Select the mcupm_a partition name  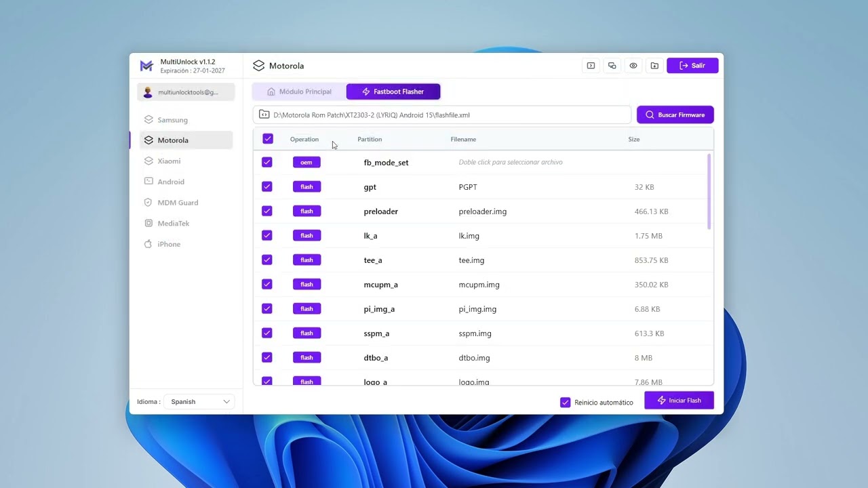380,285
